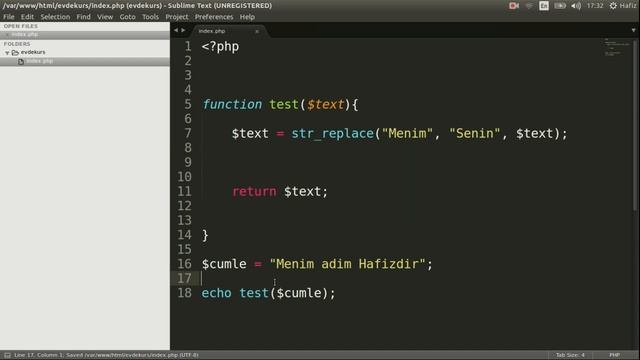The width and height of the screenshot is (640, 360).
Task: Click the "$text" parameter in function signature
Action: 325,104
